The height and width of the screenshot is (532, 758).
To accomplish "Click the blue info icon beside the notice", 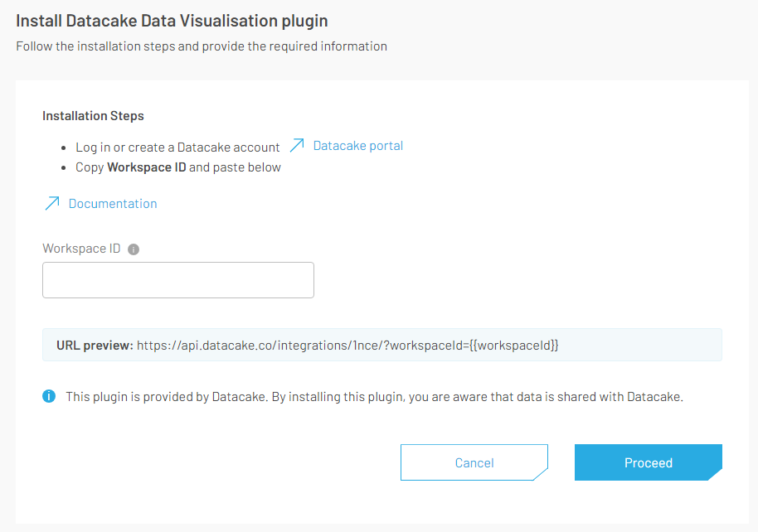I will (49, 396).
